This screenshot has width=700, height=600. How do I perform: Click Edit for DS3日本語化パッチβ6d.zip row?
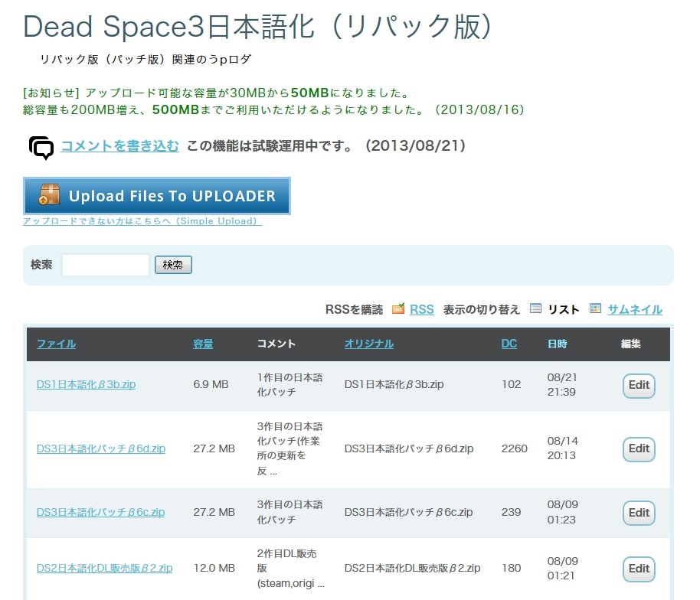coord(639,449)
